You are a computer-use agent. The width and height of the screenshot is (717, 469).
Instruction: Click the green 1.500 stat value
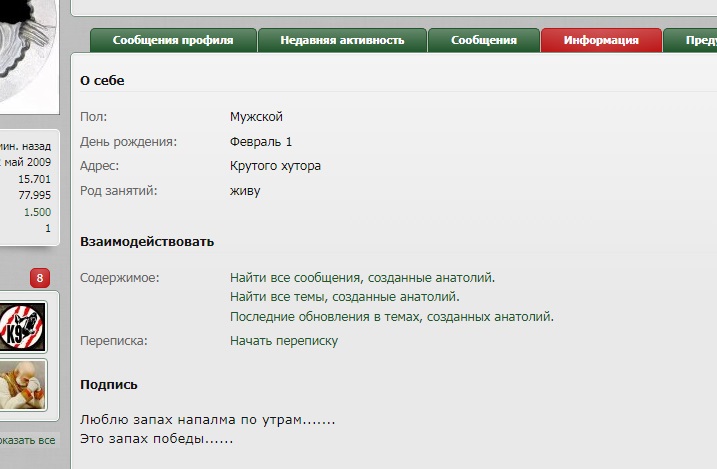pyautogui.click(x=37, y=212)
